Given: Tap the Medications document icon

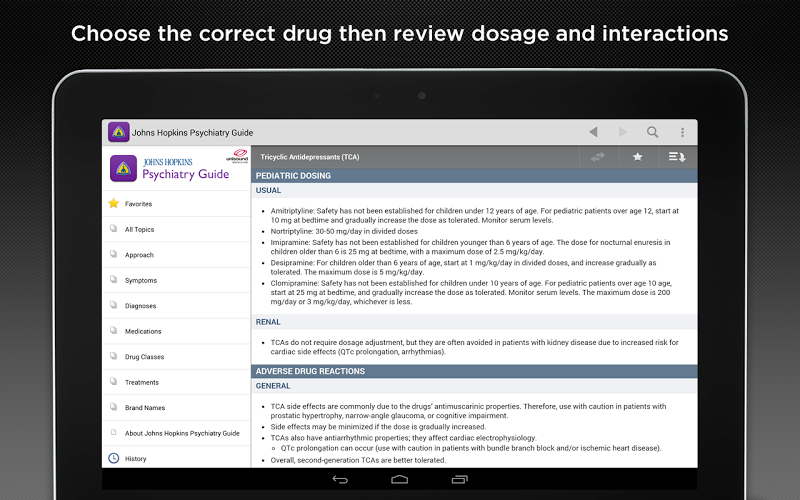Looking at the screenshot, I should [114, 331].
